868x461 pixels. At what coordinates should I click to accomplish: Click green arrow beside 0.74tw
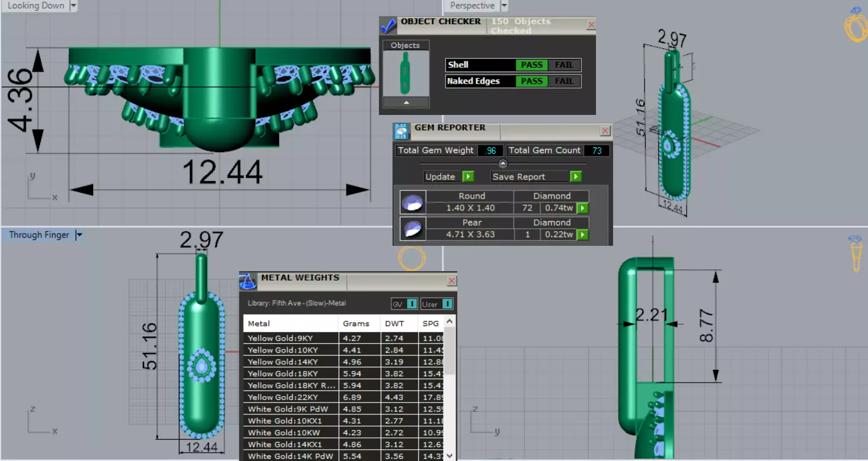582,208
